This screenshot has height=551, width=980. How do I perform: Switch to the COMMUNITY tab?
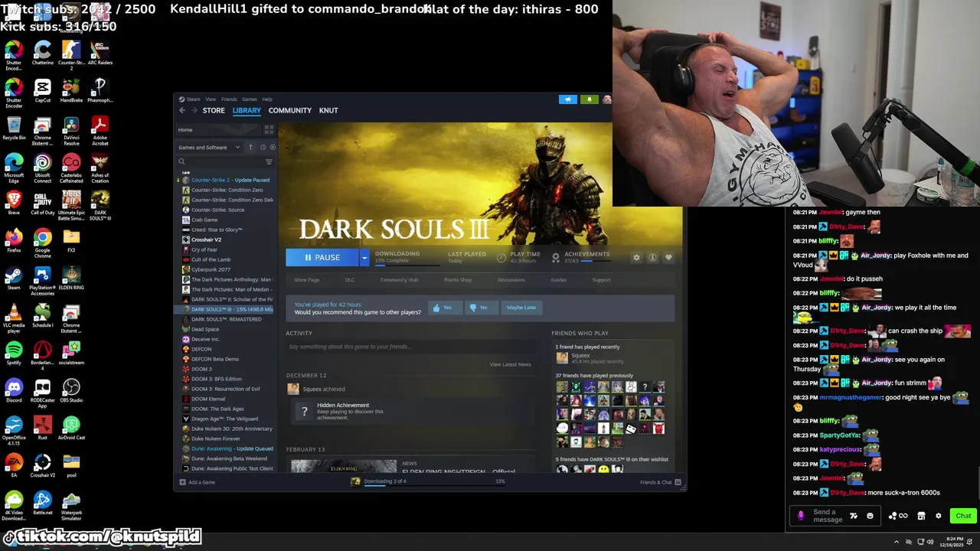[x=290, y=110]
